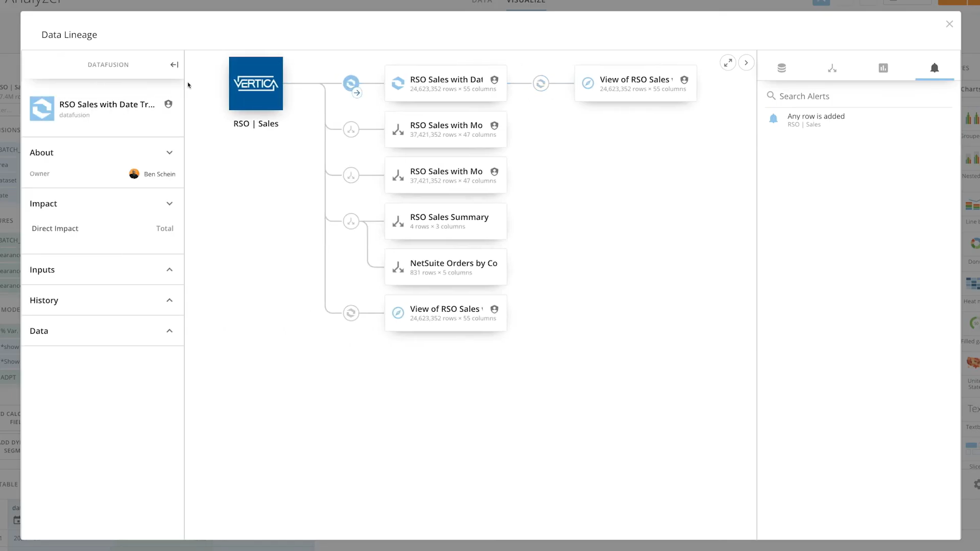Open the bar chart metrics tab
This screenshot has width=980, height=551.
pyautogui.click(x=884, y=68)
